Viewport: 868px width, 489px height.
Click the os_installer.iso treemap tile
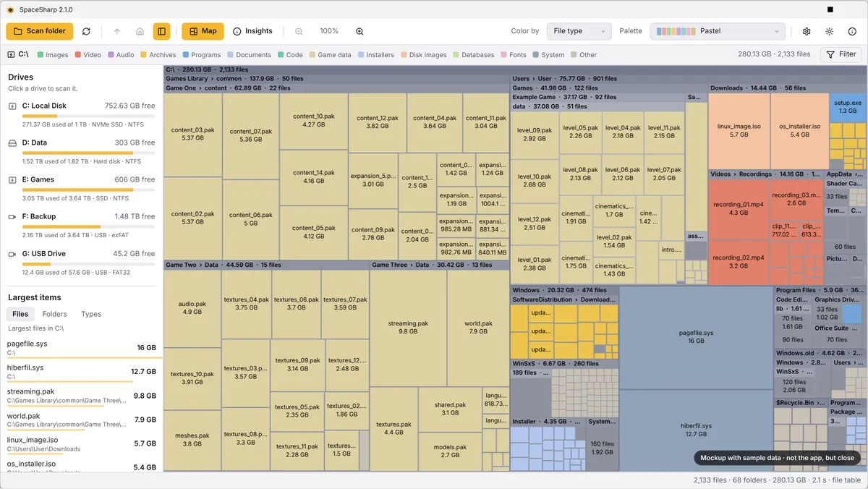pos(799,130)
